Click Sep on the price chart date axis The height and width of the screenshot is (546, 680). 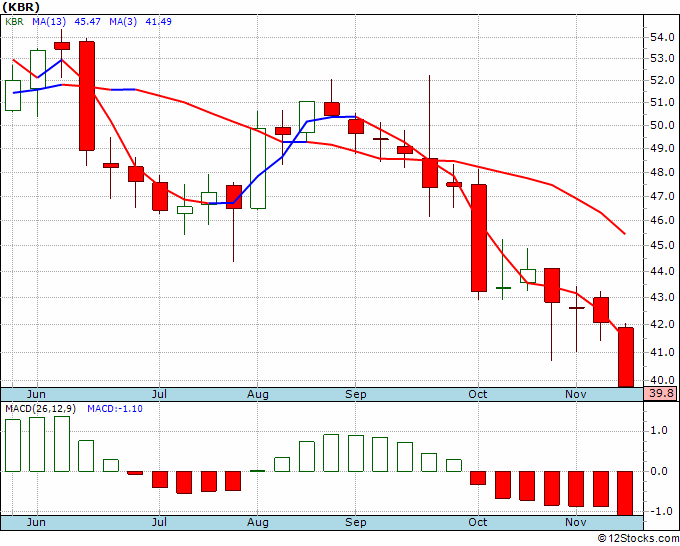click(x=356, y=394)
